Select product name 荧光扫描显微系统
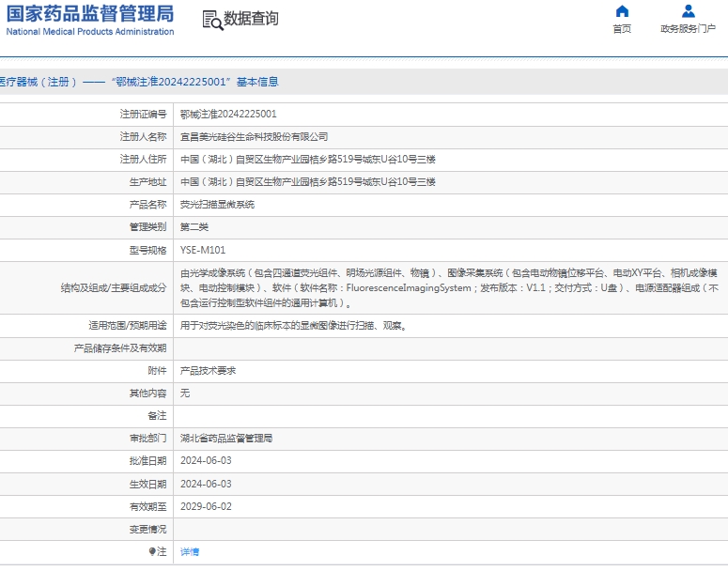 217,204
